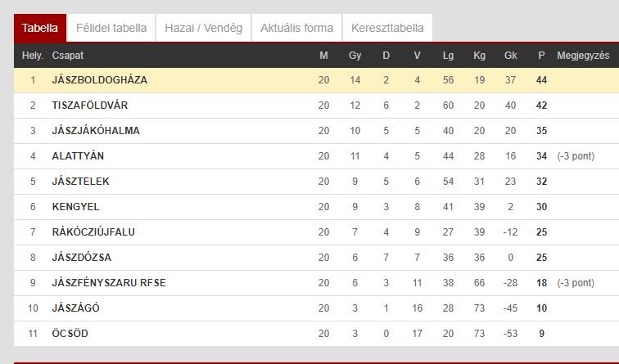
Task: Click the P points column header
Action: click(x=541, y=56)
